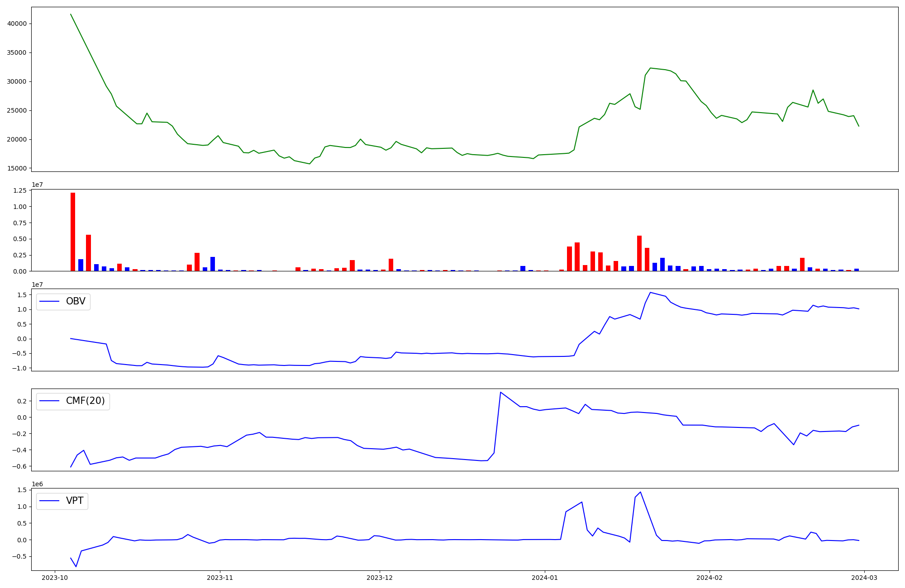The image size is (905, 588).
Task: Click the tallest red volume bar
Action: click(x=73, y=231)
